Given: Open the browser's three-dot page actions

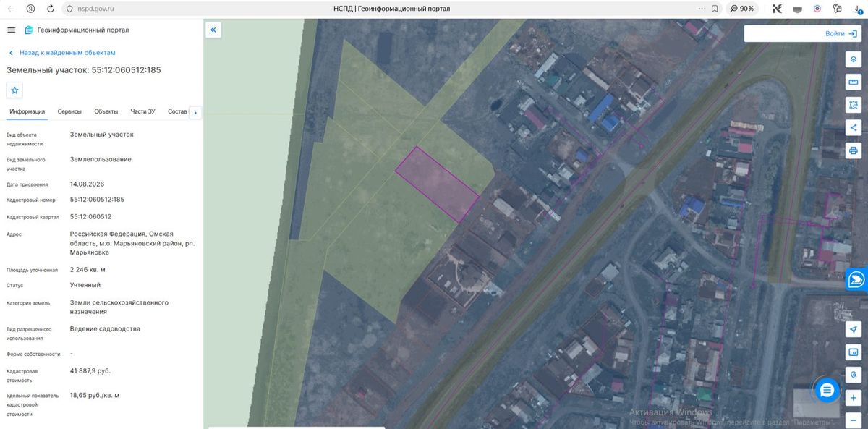Looking at the screenshot, I should tap(701, 9).
